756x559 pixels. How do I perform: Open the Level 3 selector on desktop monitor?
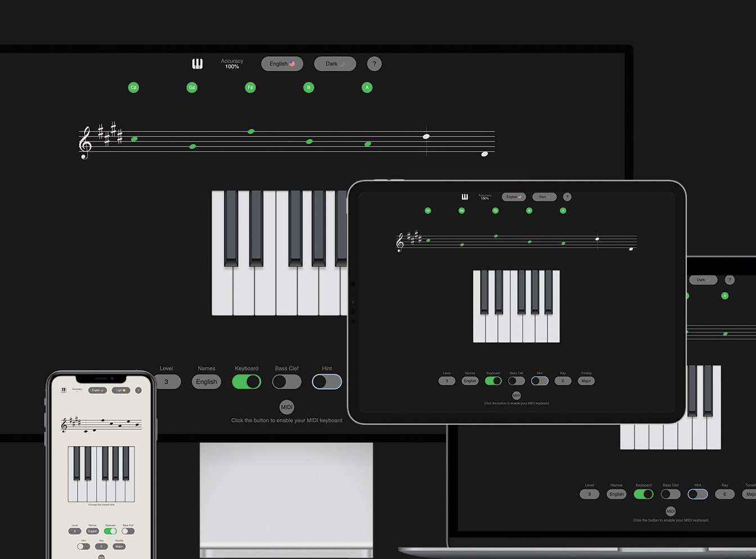tap(167, 382)
